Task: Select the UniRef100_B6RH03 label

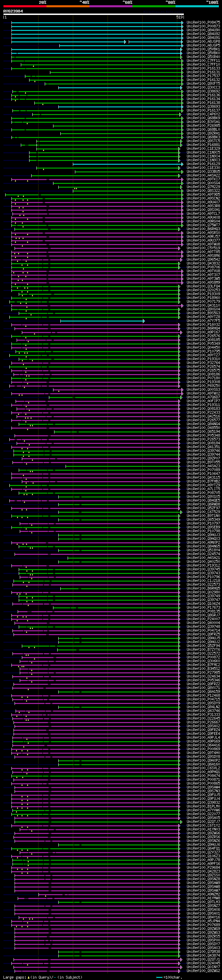Action: pyautogui.click(x=203, y=229)
